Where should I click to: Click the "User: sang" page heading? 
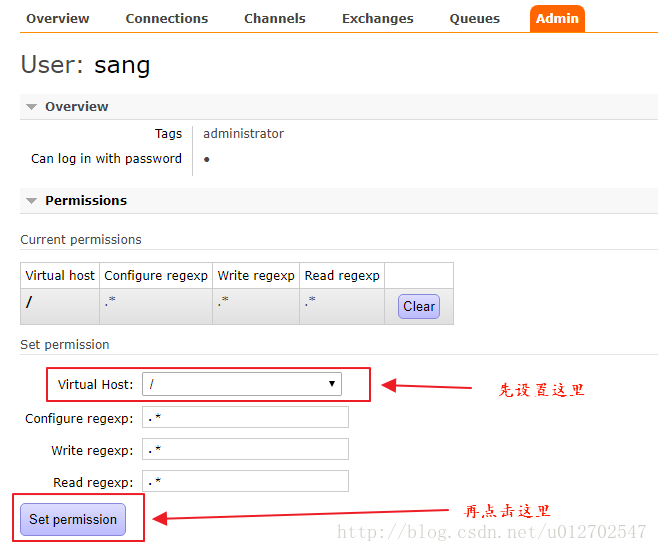pos(85,66)
